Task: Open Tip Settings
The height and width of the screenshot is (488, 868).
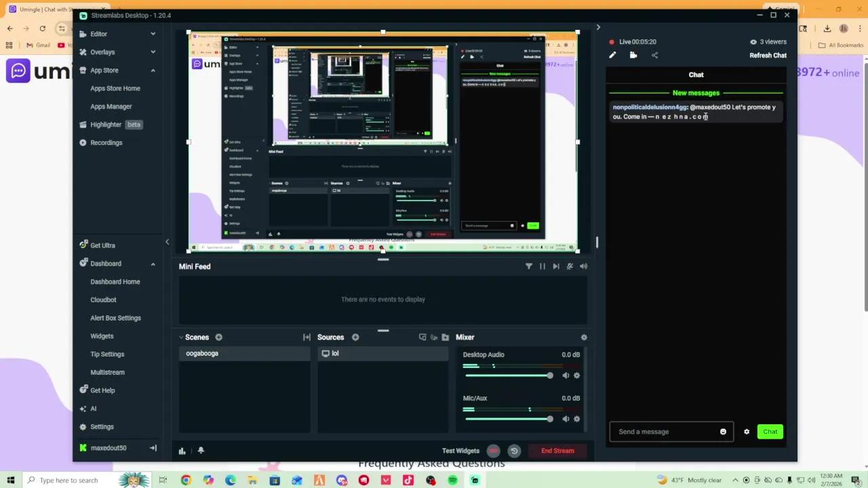Action: 107,354
